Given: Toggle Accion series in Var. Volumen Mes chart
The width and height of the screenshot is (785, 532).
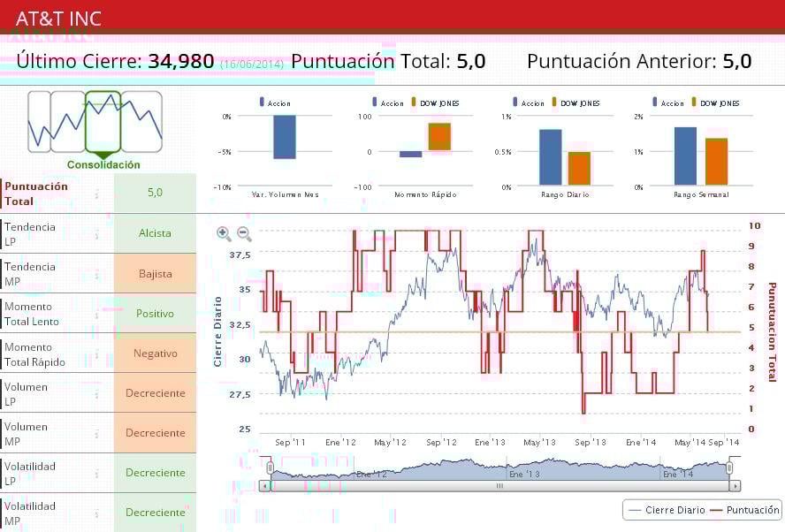Looking at the screenshot, I should tap(275, 103).
